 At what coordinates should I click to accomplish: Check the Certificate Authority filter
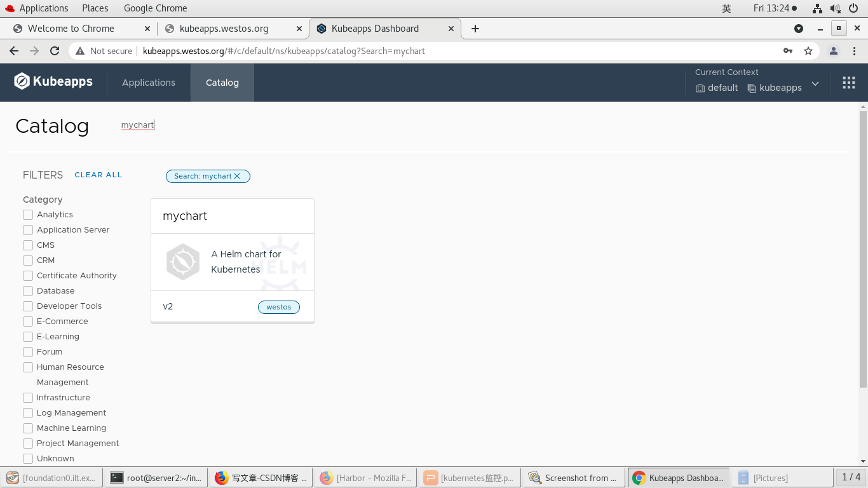[x=28, y=276]
